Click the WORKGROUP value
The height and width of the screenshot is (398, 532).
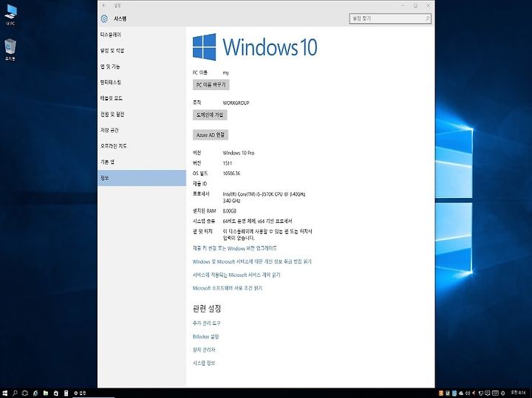(x=236, y=103)
